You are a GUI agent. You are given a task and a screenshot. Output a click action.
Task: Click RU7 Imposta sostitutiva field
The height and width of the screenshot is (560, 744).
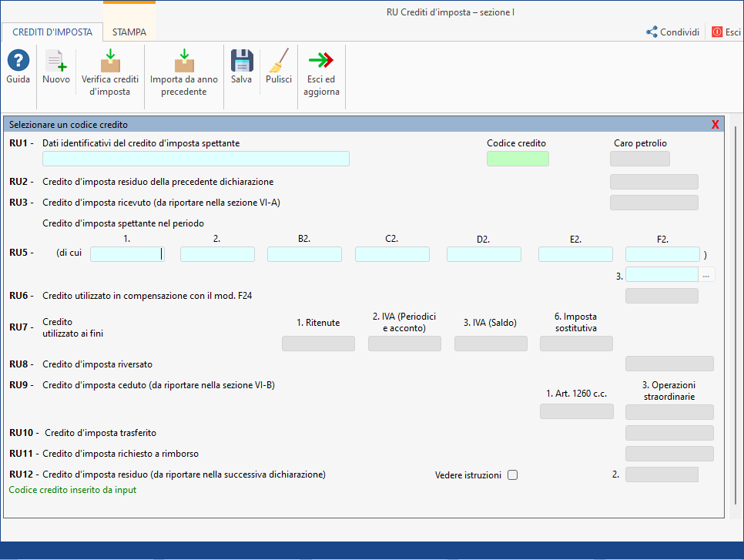(x=577, y=344)
